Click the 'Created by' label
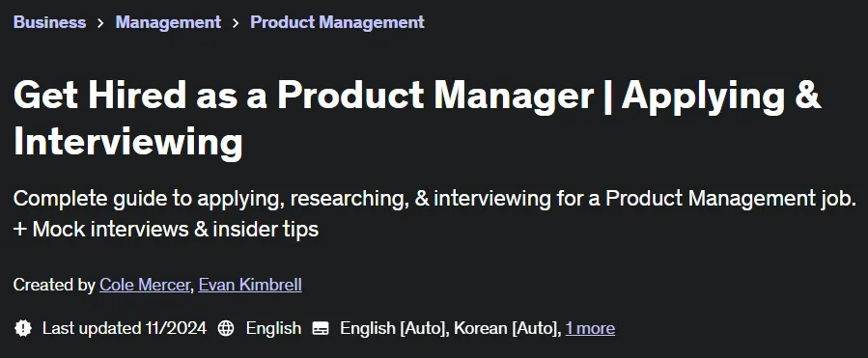This screenshot has width=868, height=358. [x=54, y=285]
